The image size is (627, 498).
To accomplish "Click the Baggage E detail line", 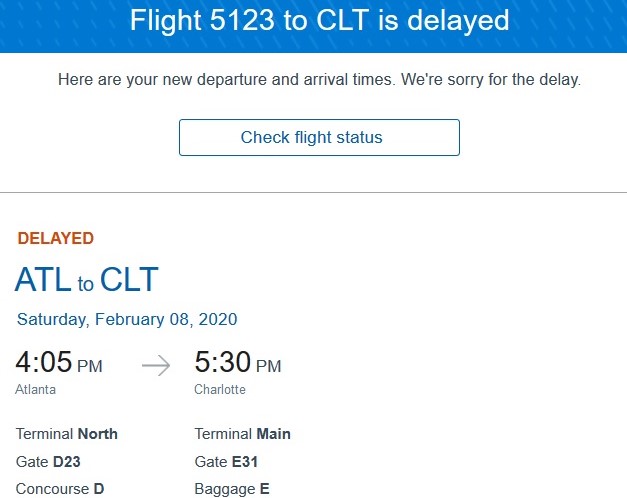I will (x=232, y=489).
